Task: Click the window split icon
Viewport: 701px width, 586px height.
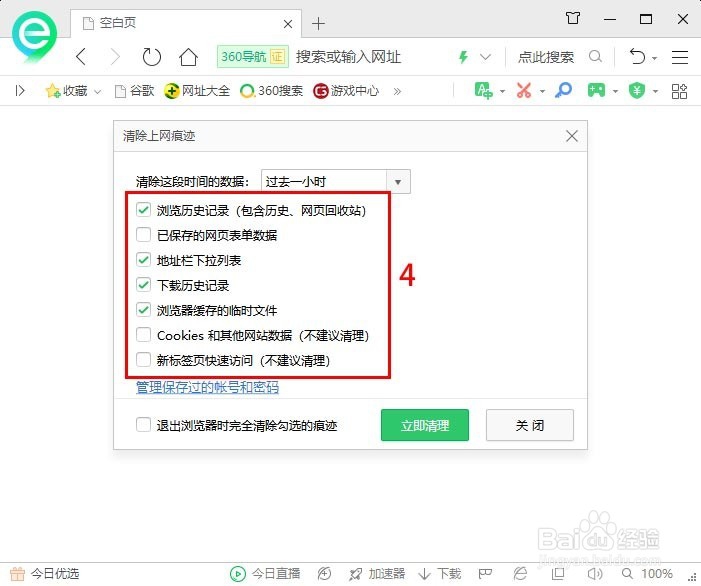Action: [x=557, y=573]
